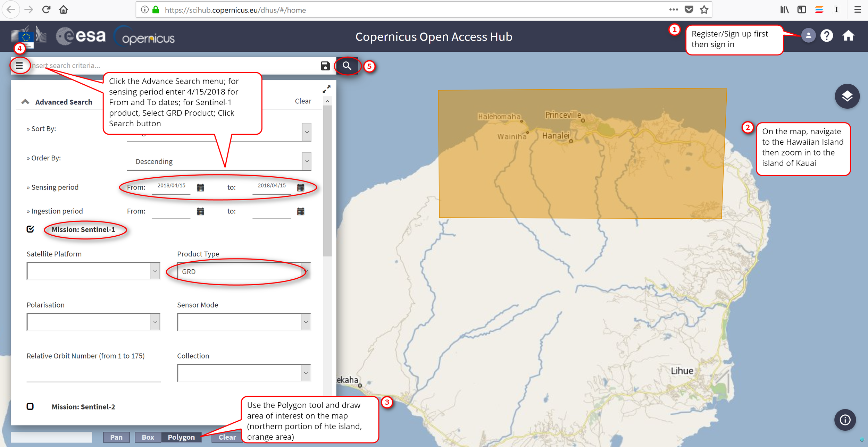868x447 pixels.
Task: Clear the drawn map area button
Action: 227,437
